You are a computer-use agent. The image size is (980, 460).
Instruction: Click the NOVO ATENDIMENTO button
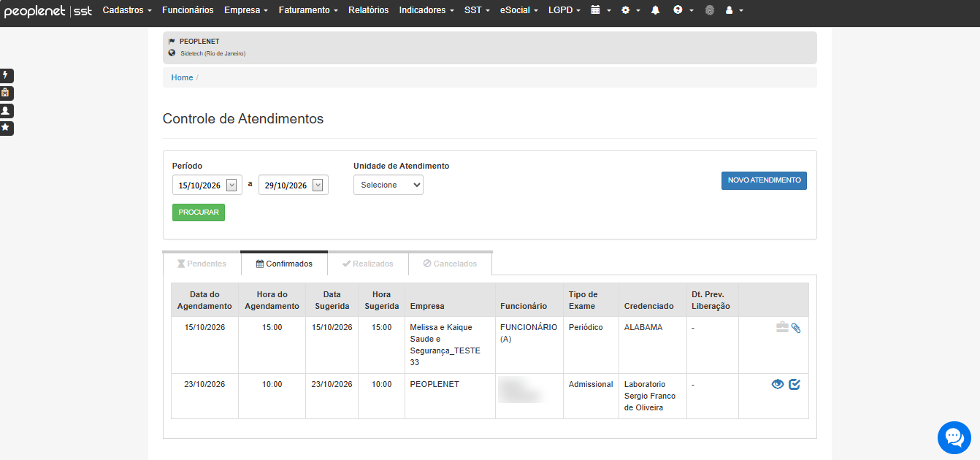pos(764,180)
